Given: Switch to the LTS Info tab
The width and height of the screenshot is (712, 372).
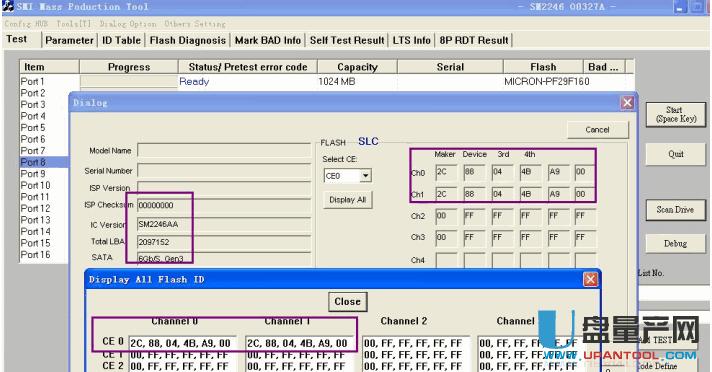Looking at the screenshot, I should (x=411, y=40).
